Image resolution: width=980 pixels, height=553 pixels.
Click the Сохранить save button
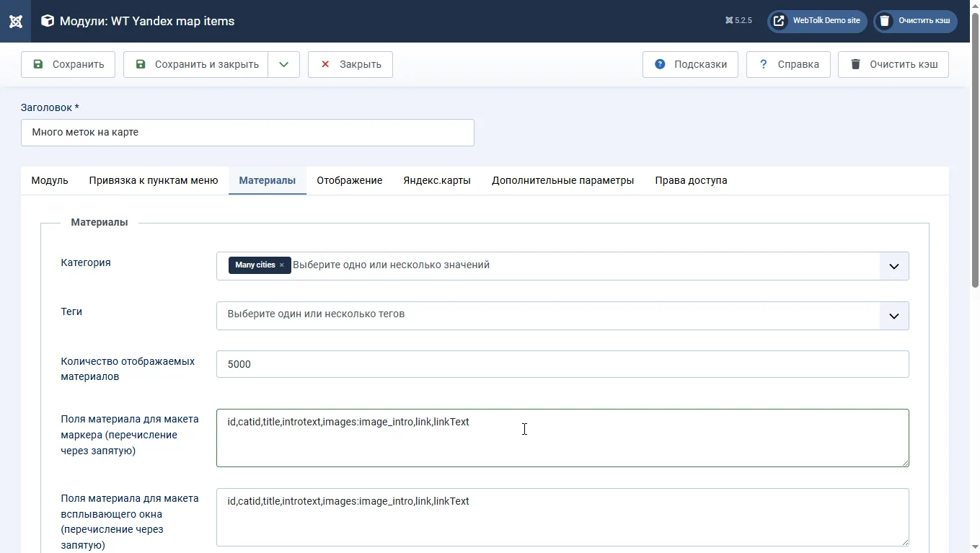pyautogui.click(x=68, y=64)
